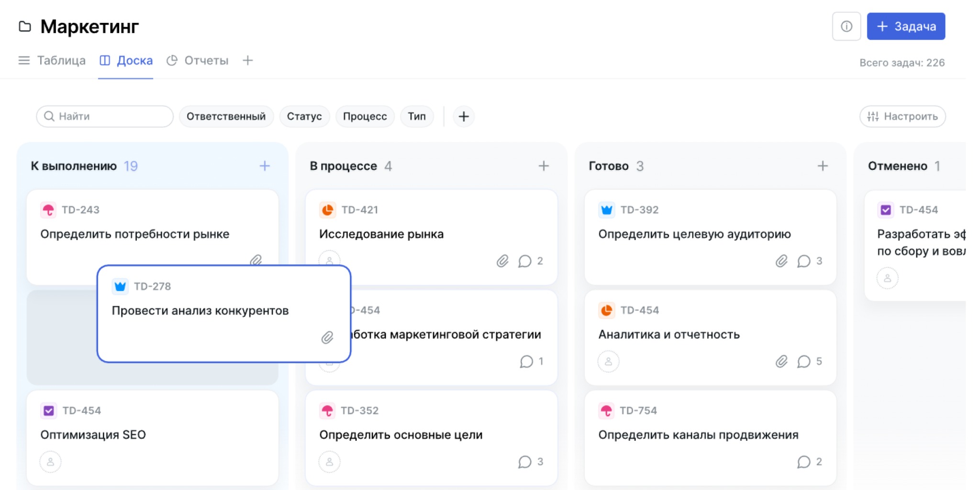Open comments on каналы продвижения card
The height and width of the screenshot is (490, 980).
[810, 462]
